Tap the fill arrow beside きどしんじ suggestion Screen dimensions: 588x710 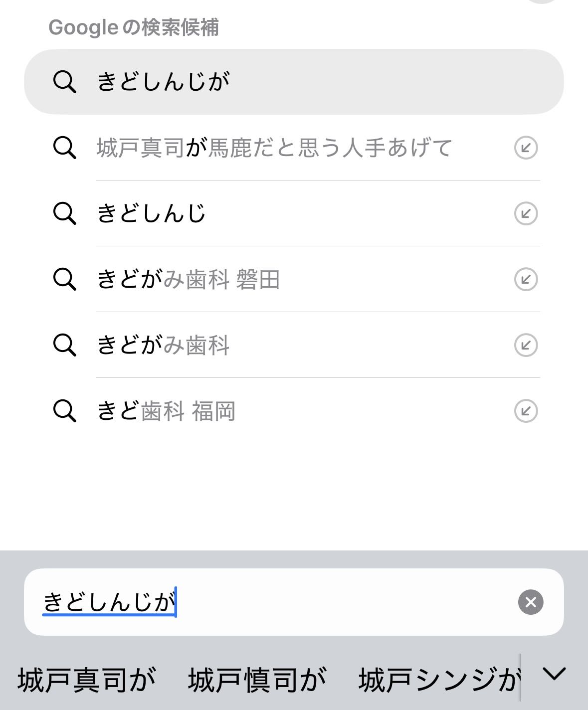pyautogui.click(x=526, y=213)
